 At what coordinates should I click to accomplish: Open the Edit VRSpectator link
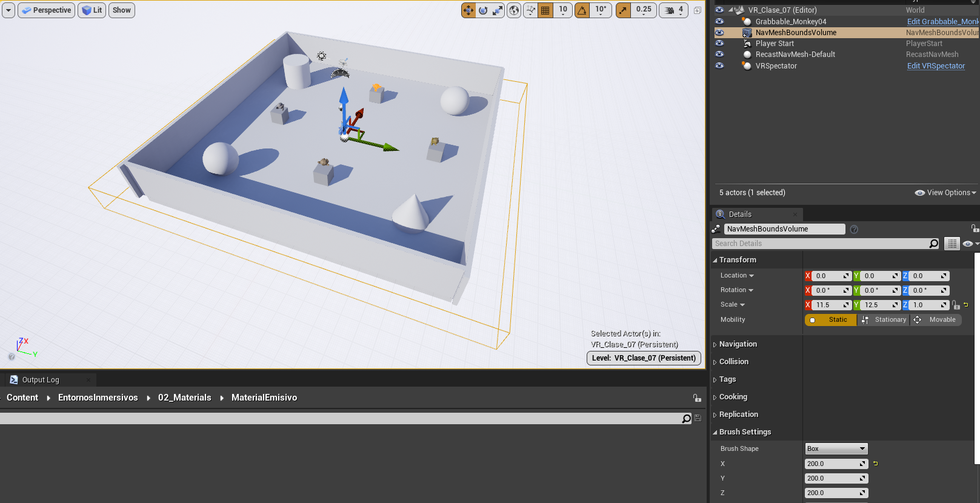click(936, 66)
